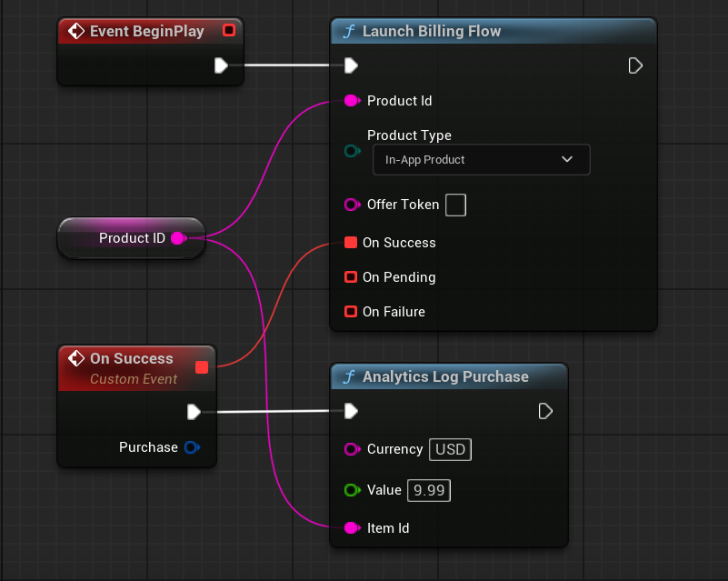This screenshot has width=728, height=581.
Task: Click the Value 9.99 field
Action: pos(429,490)
